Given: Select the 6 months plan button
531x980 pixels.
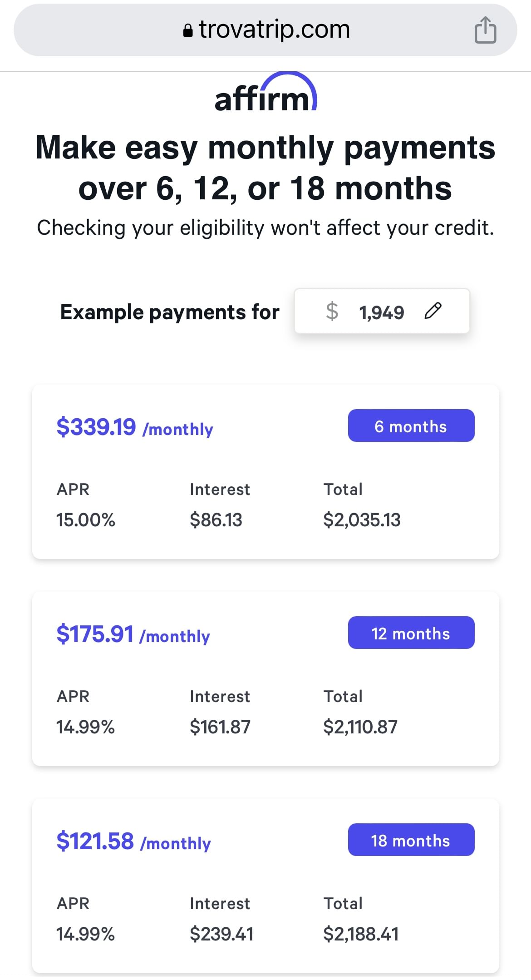Looking at the screenshot, I should click(411, 426).
